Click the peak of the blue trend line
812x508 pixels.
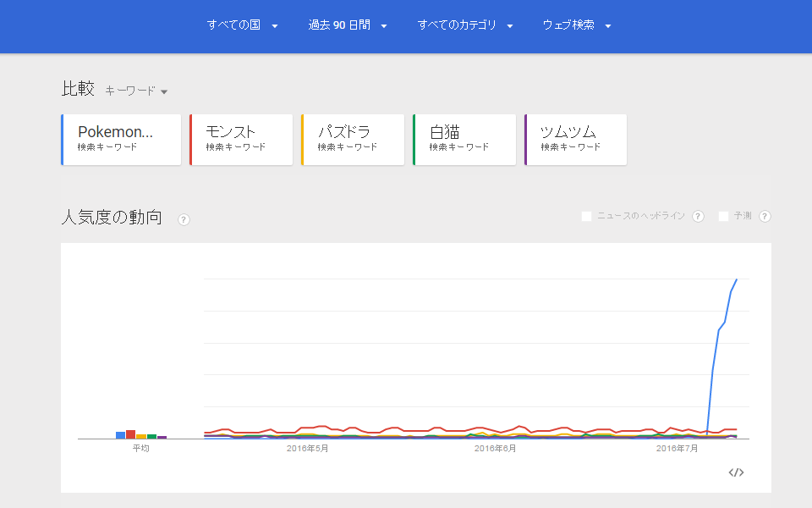737,279
